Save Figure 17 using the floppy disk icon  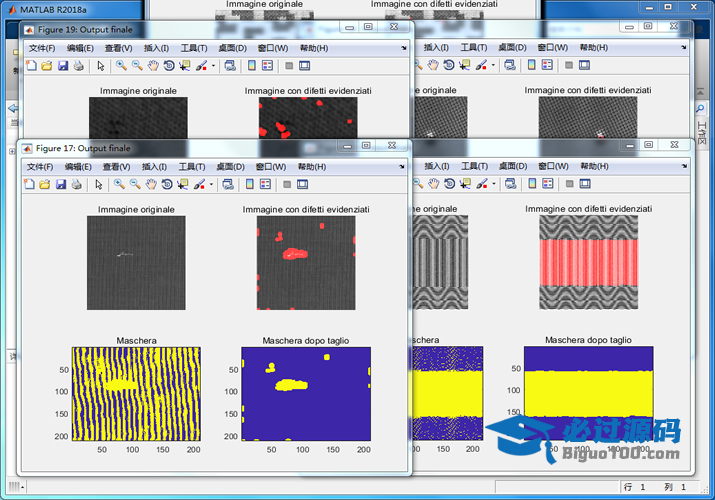62,184
